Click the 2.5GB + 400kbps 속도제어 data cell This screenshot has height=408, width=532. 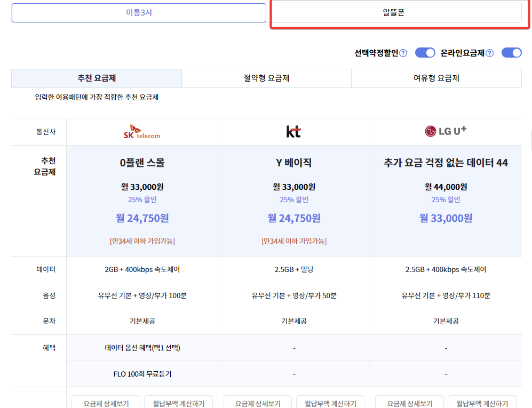click(x=446, y=270)
